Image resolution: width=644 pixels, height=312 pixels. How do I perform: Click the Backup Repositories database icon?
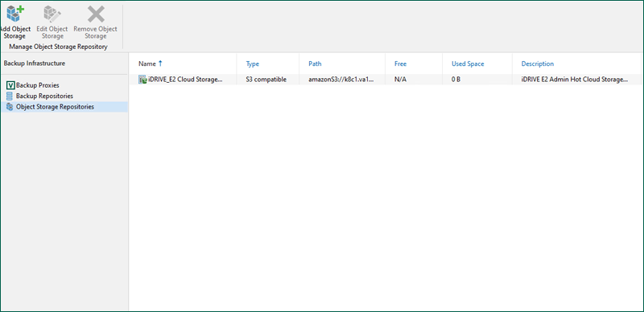pyautogui.click(x=10, y=96)
